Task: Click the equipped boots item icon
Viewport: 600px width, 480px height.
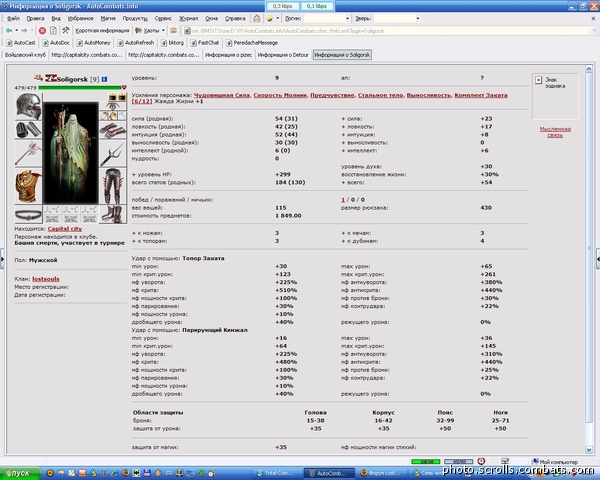Action: 113,214
